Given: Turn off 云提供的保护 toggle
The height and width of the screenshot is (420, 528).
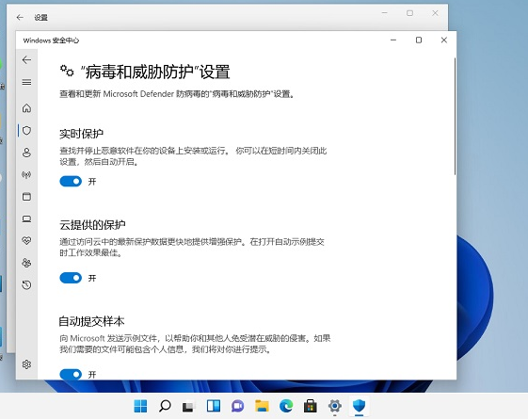Looking at the screenshot, I should (x=71, y=278).
